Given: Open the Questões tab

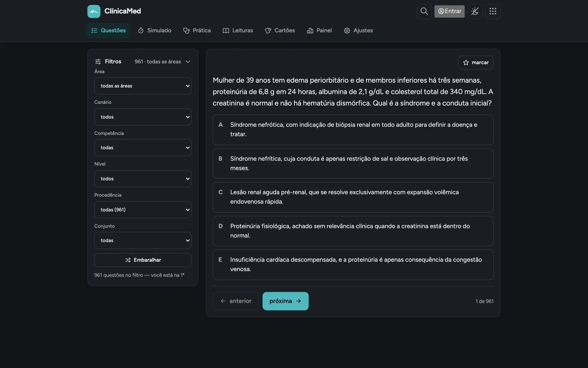Looking at the screenshot, I should point(108,31).
